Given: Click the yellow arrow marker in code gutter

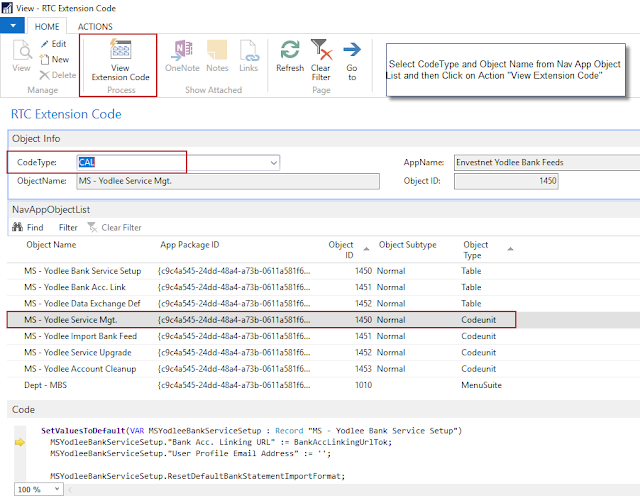Looking at the screenshot, I should tap(20, 442).
